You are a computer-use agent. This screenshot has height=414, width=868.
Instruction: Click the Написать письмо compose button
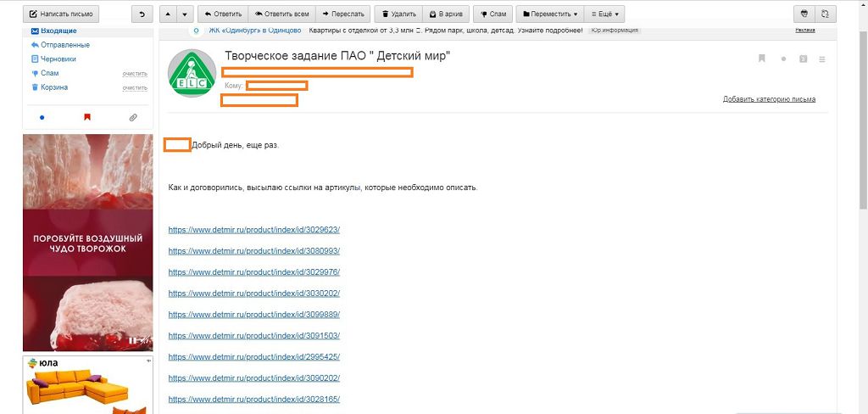click(x=60, y=14)
